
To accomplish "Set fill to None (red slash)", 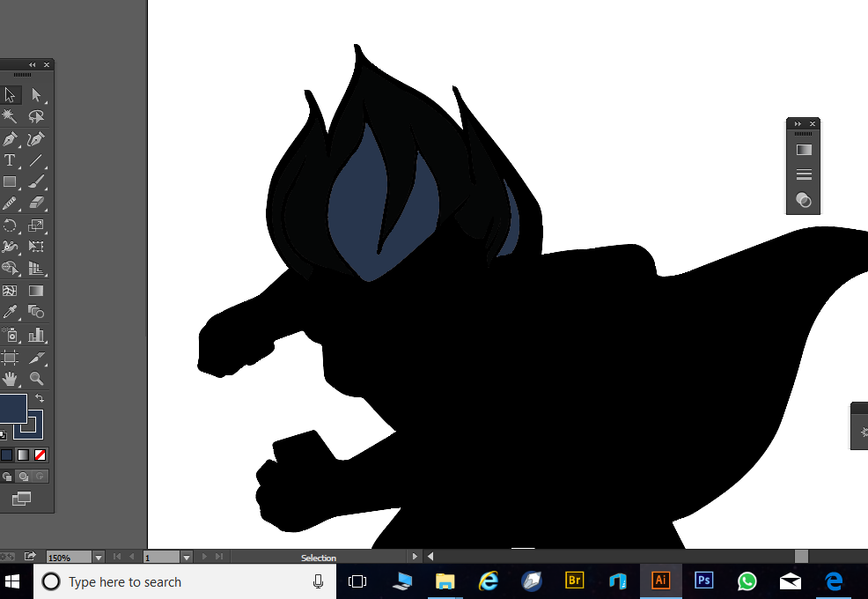I will point(40,455).
